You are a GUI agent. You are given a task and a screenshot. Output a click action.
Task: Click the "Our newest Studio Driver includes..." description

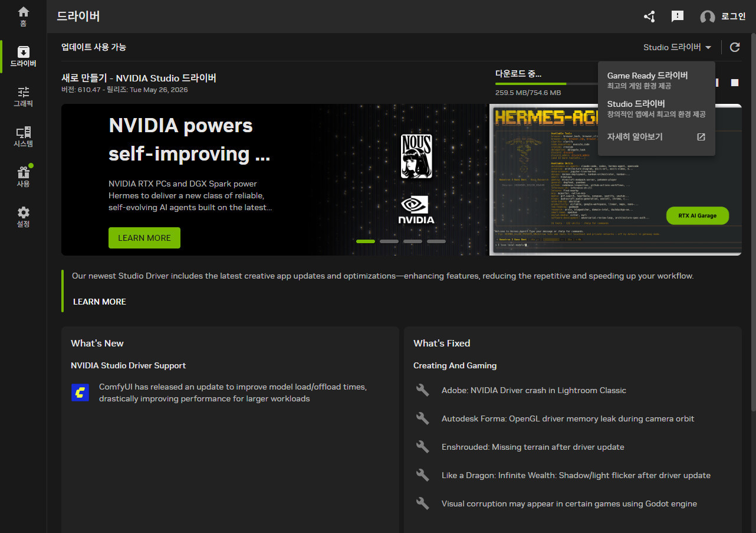point(383,276)
